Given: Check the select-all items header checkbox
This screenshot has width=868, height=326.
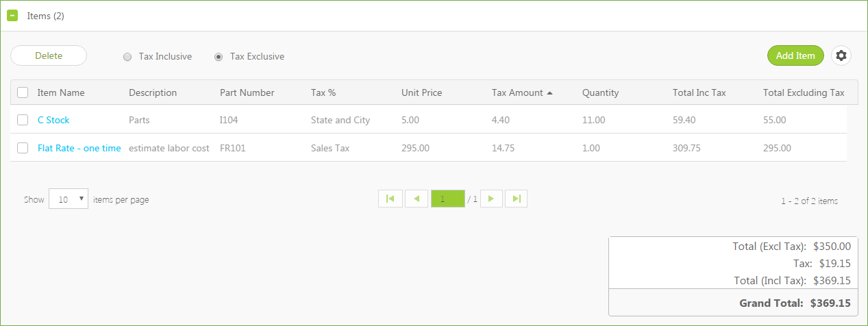Looking at the screenshot, I should 23,92.
